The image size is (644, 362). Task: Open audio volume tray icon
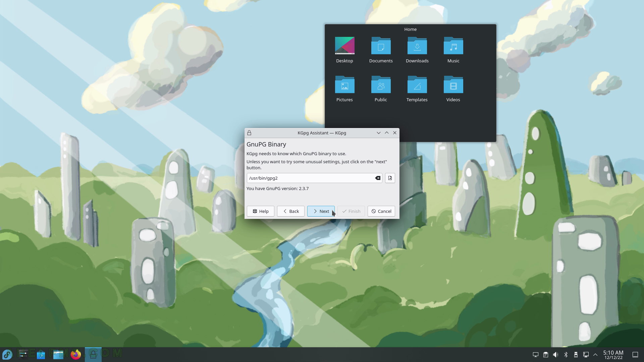click(x=556, y=355)
